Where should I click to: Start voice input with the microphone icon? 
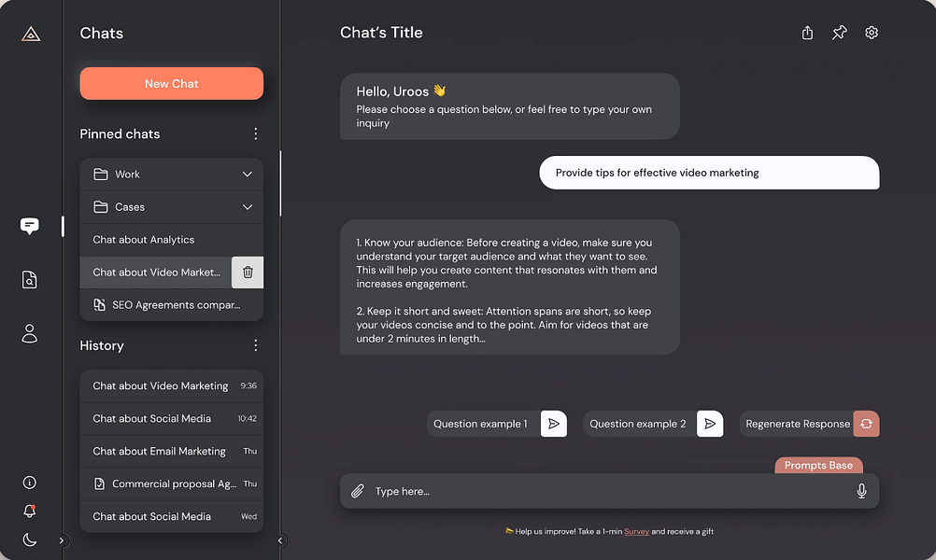(861, 490)
